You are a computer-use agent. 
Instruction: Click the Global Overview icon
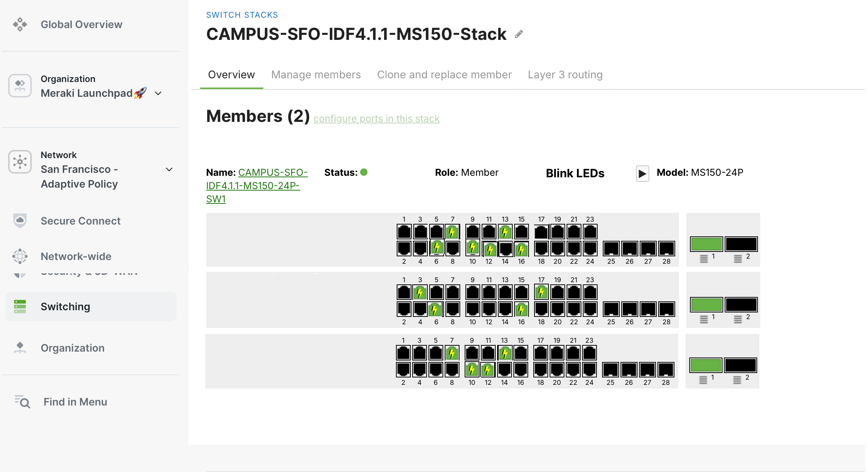click(x=20, y=24)
